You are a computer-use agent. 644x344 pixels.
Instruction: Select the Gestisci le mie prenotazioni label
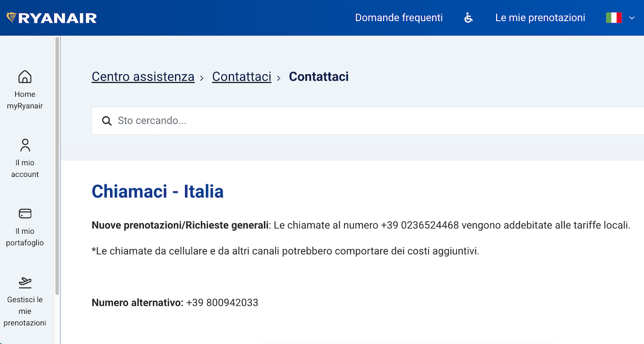[25, 311]
